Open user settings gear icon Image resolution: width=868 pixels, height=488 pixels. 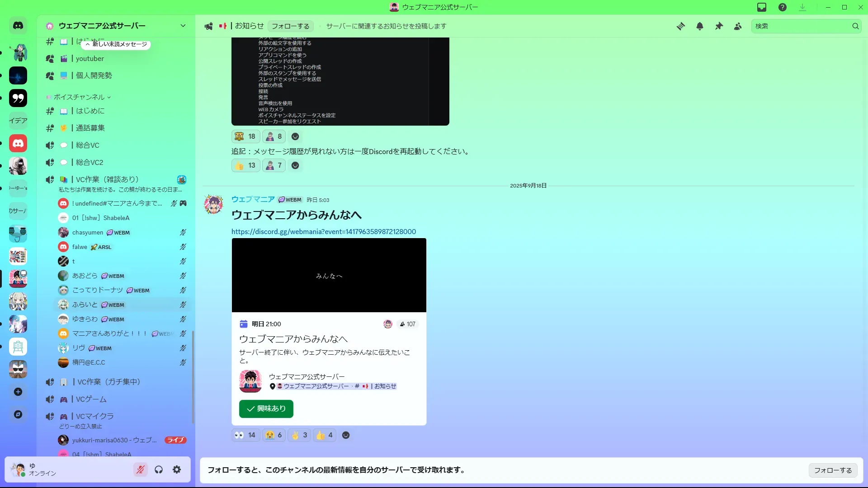177,470
